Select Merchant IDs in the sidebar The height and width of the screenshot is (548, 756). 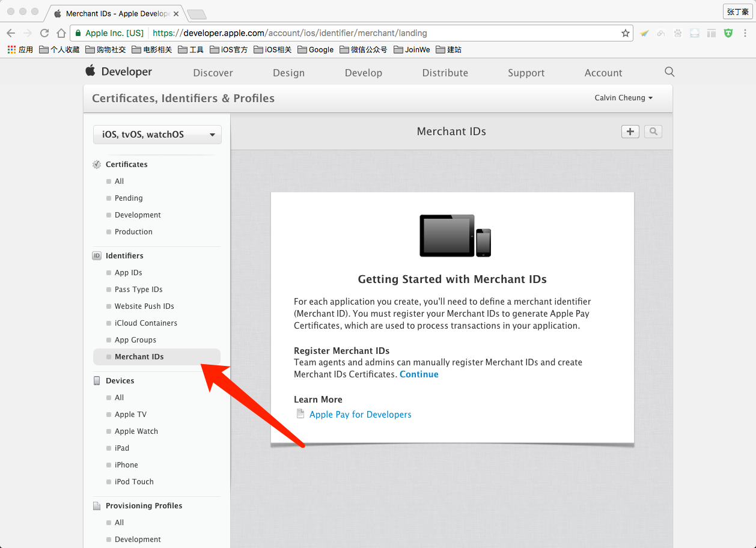pyautogui.click(x=157, y=356)
